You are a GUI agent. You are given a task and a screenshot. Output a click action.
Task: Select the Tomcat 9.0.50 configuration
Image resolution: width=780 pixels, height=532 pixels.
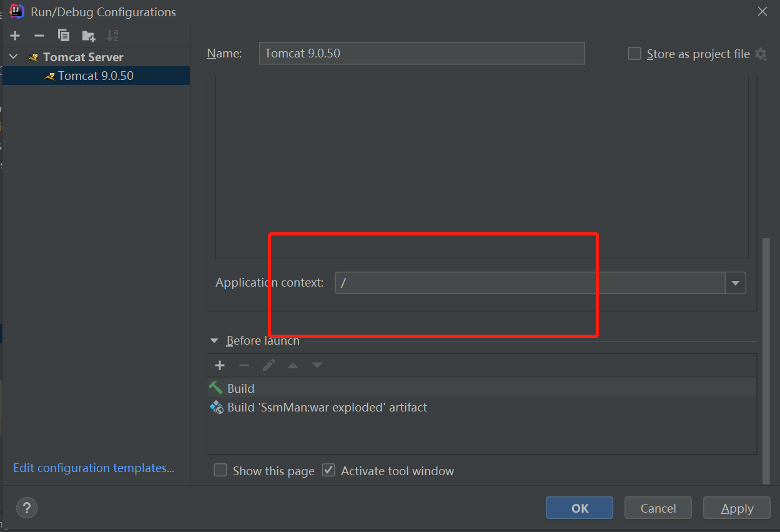coord(96,76)
